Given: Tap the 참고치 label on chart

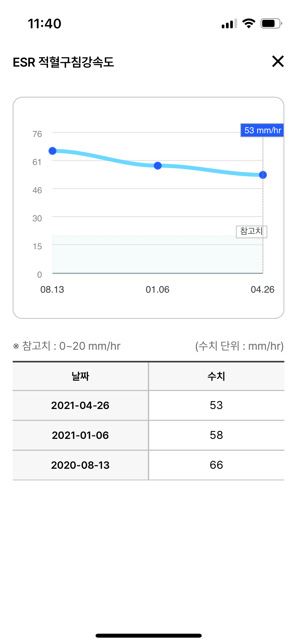Looking at the screenshot, I should (x=252, y=232).
